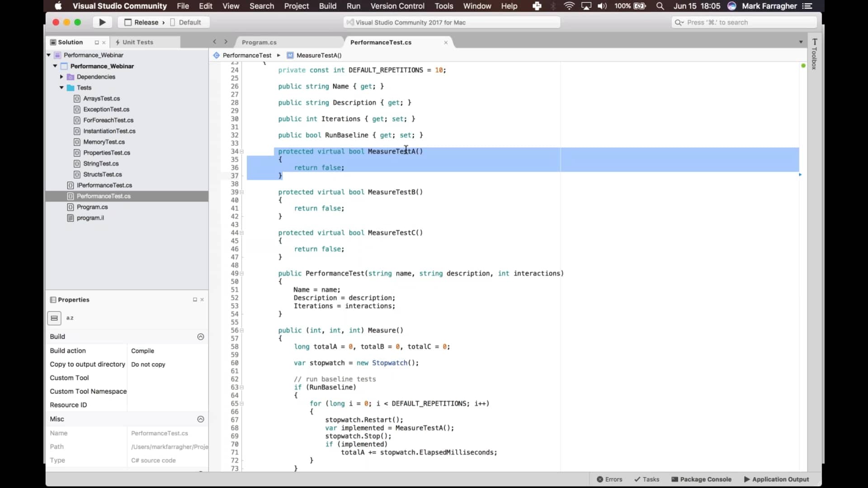Close the Properties pad
Image resolution: width=868 pixels, height=488 pixels.
tap(202, 300)
